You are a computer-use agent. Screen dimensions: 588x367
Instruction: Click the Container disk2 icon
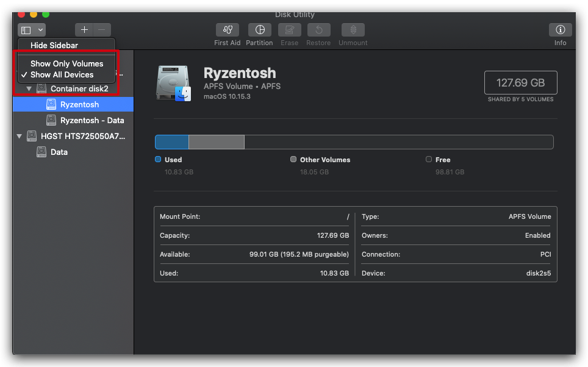pyautogui.click(x=41, y=89)
